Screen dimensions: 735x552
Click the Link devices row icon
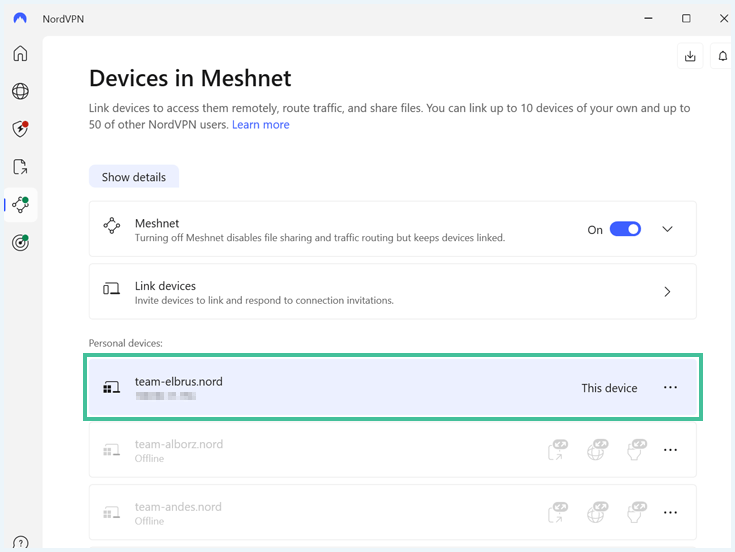click(112, 289)
